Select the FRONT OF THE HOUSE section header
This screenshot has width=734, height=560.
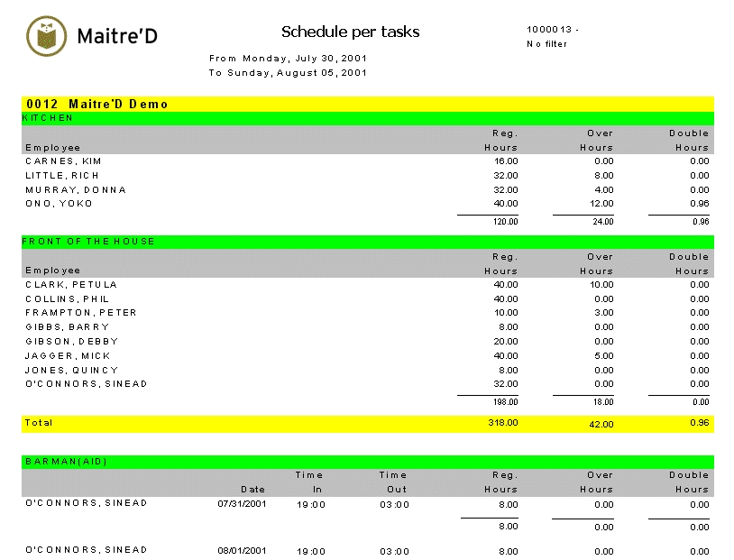pos(88,242)
